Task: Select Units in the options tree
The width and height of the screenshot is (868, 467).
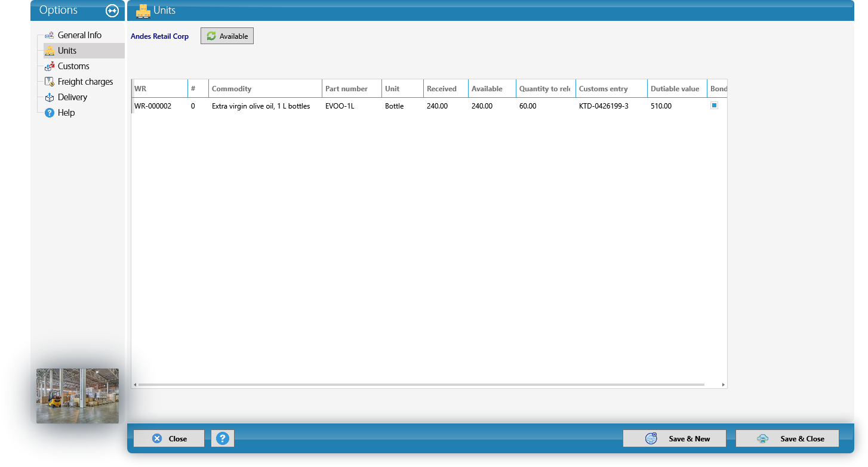Action: [67, 51]
